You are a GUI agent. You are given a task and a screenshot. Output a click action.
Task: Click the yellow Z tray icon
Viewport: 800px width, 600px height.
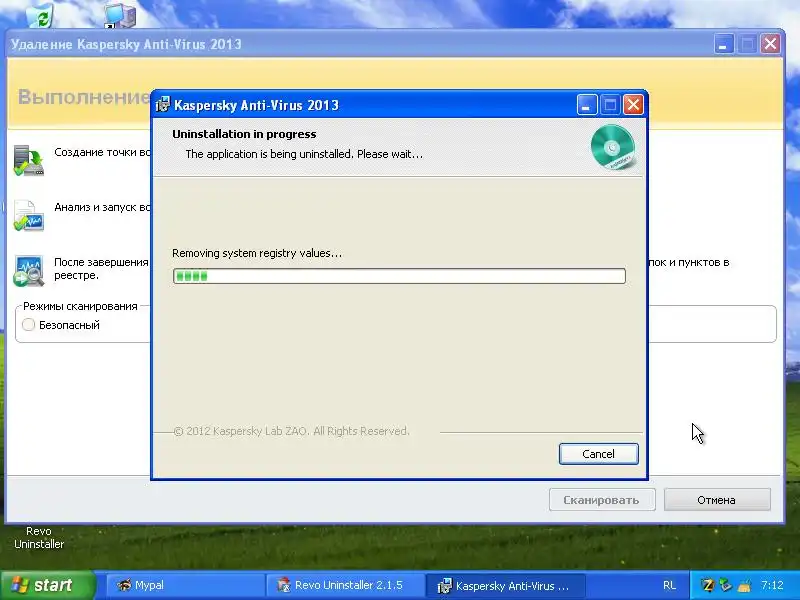point(708,585)
